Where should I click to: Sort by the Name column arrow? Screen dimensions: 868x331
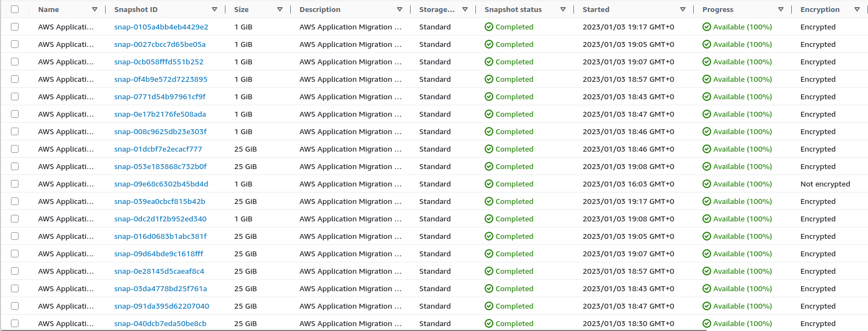95,9
